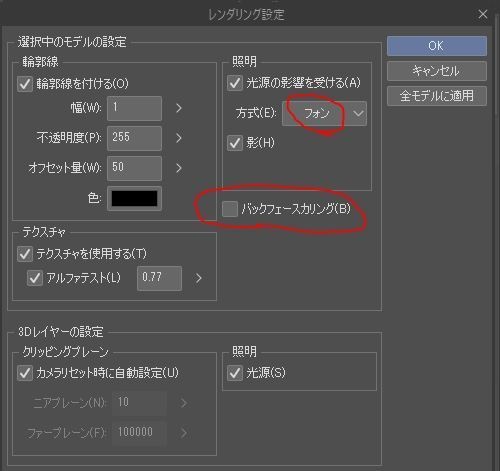Click arrow next to ファープレーン(F)
The image size is (500, 471).
pos(184,433)
